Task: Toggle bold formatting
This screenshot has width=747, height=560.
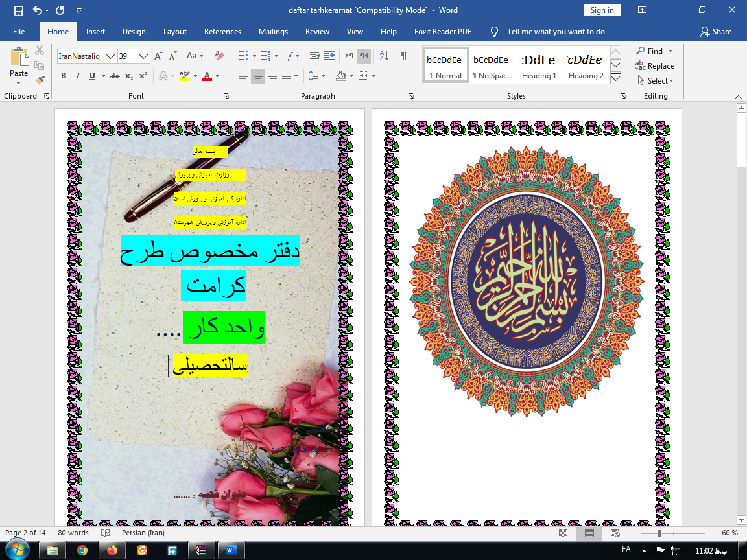Action: coord(64,76)
